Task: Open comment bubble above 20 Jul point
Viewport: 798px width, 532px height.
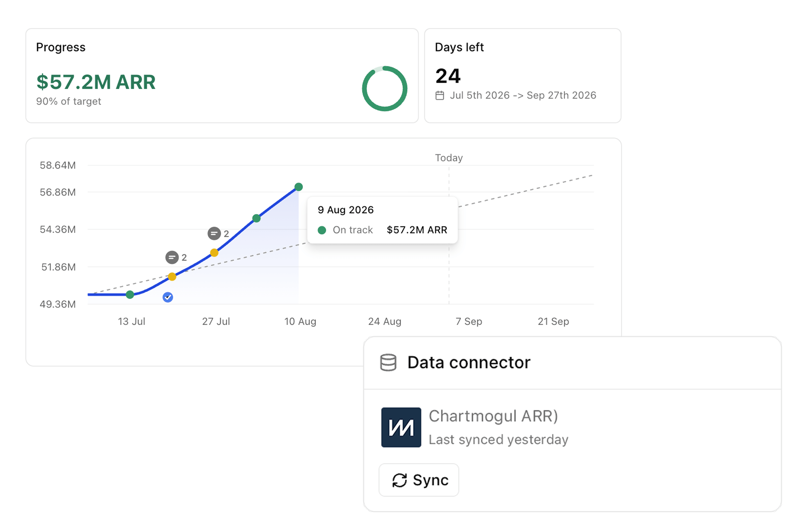Action: pyautogui.click(x=172, y=257)
